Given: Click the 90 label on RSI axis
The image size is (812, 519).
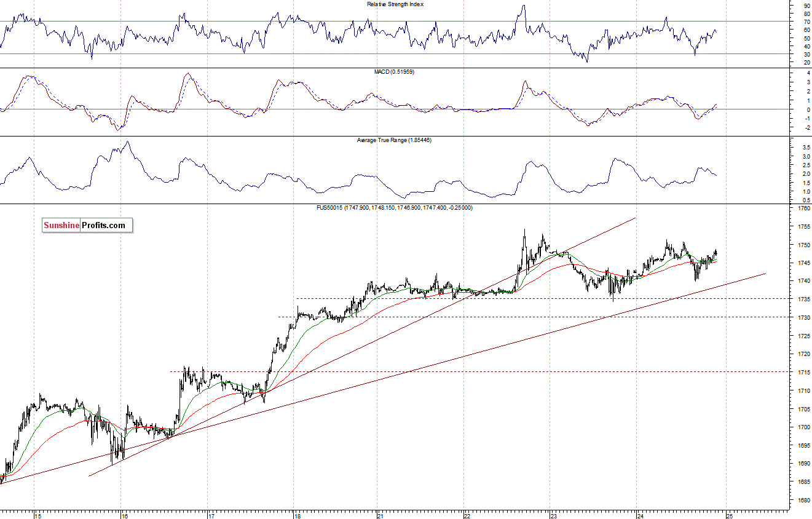Looking at the screenshot, I should (806, 6).
